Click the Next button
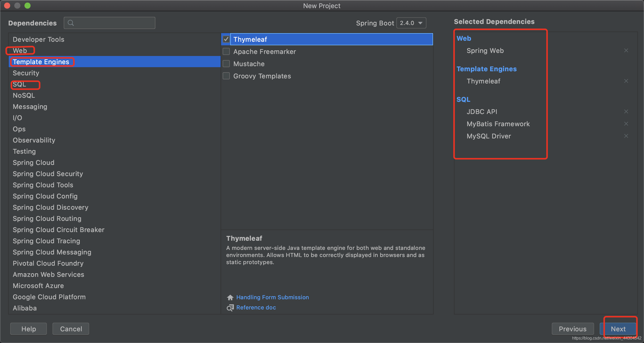This screenshot has width=644, height=343. pos(618,329)
